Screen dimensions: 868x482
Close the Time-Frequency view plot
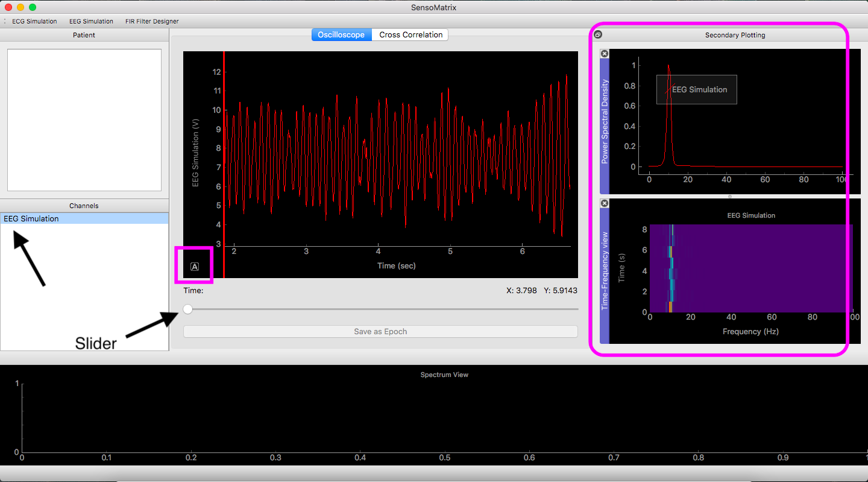605,203
